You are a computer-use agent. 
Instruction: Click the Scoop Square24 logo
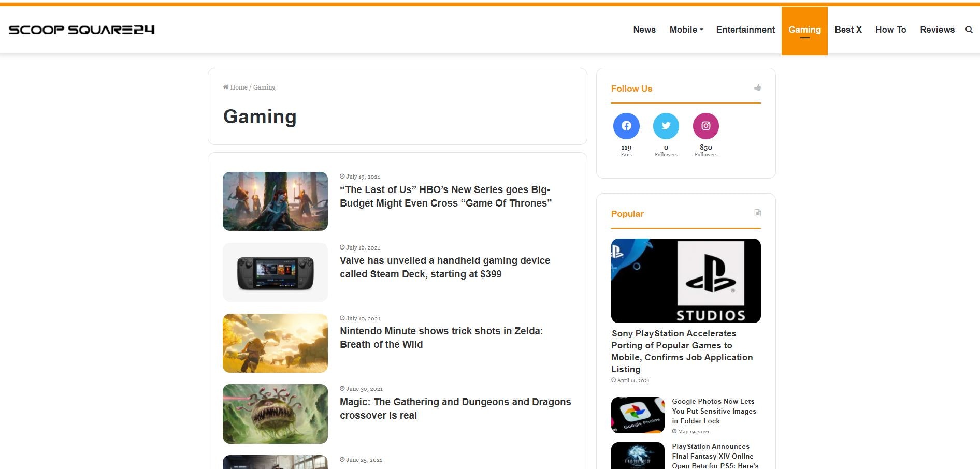click(x=81, y=30)
